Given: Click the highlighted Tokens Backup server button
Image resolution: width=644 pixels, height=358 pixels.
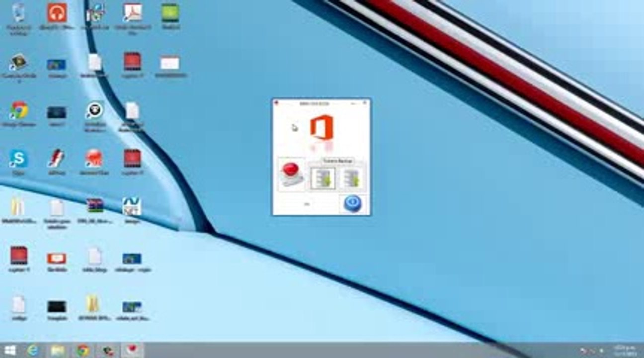Looking at the screenshot, I should (322, 178).
